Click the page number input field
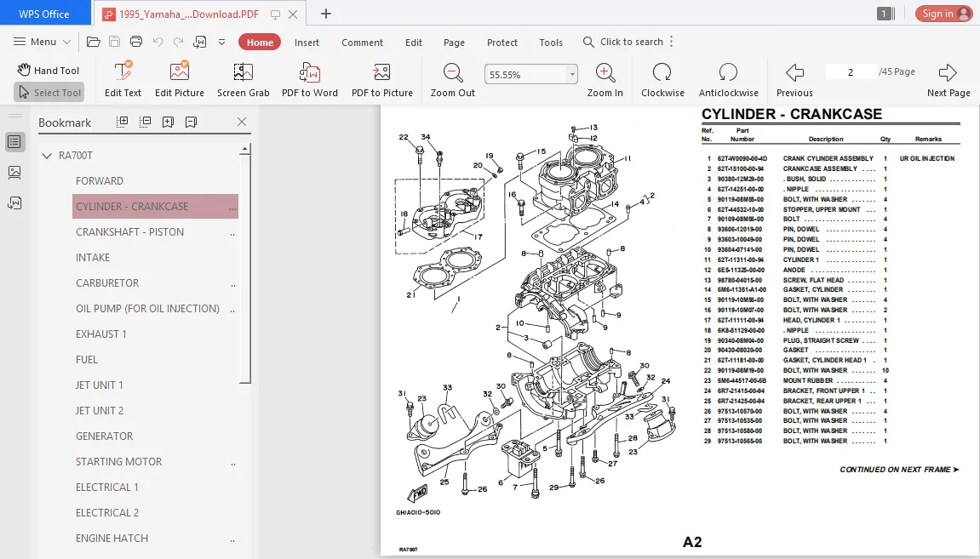This screenshot has width=980, height=559. click(850, 71)
